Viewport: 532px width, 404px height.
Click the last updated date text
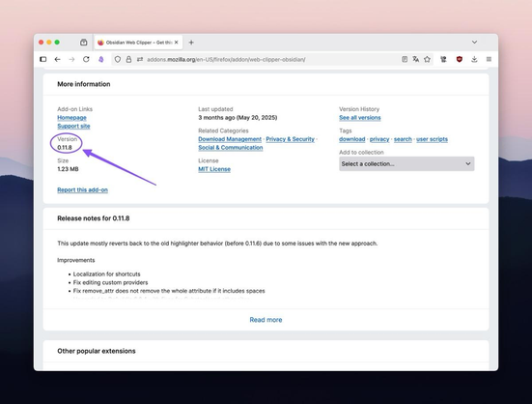238,118
